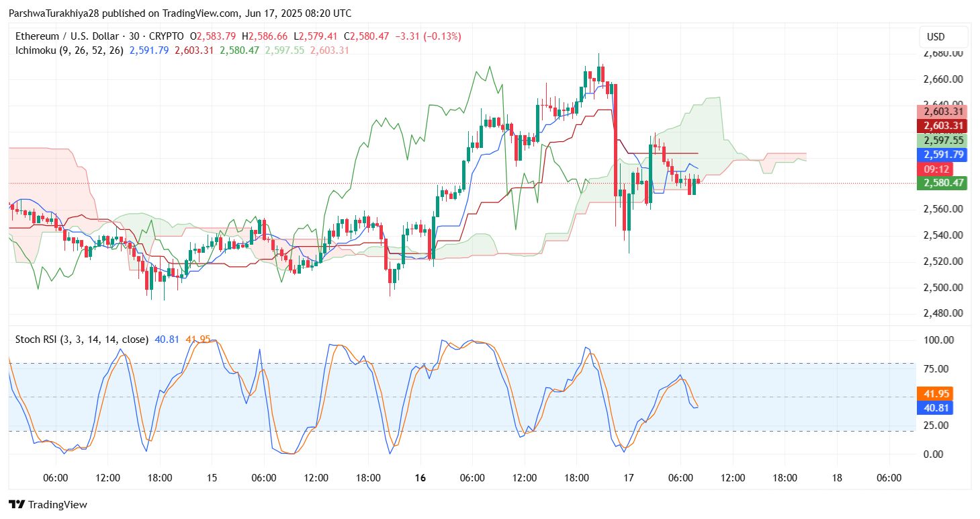This screenshot has width=980, height=519.
Task: Open the USD currency selector
Action: click(942, 37)
